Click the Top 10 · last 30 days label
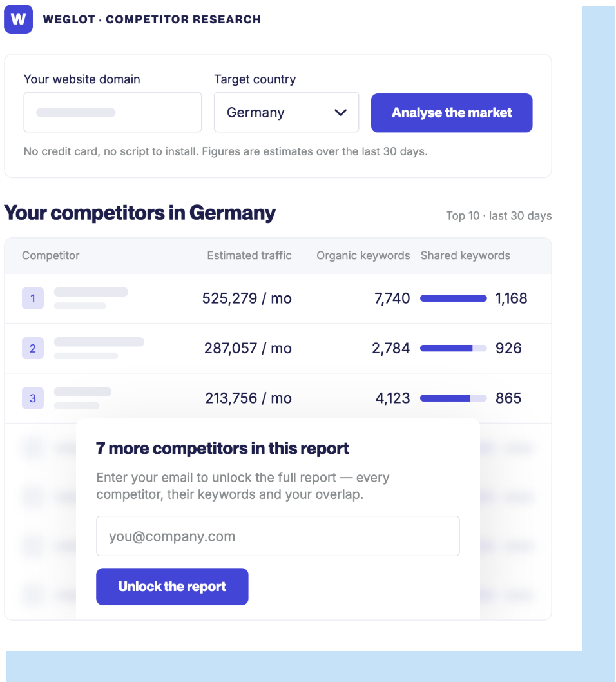The width and height of the screenshot is (616, 682). [x=499, y=216]
